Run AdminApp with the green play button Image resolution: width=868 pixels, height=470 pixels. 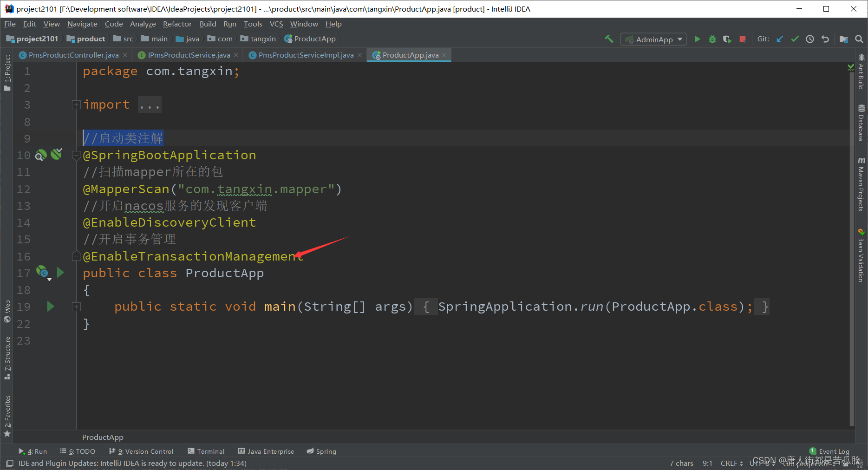(x=697, y=39)
